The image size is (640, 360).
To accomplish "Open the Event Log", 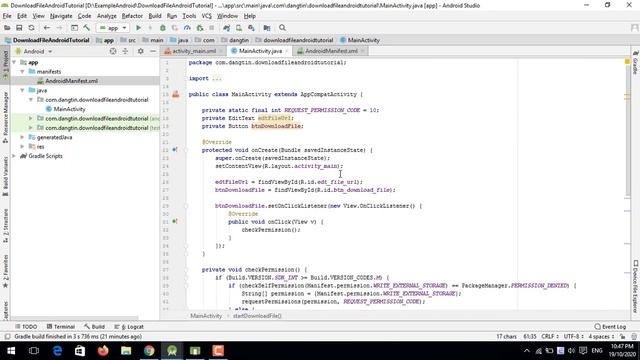I will [x=610, y=327].
